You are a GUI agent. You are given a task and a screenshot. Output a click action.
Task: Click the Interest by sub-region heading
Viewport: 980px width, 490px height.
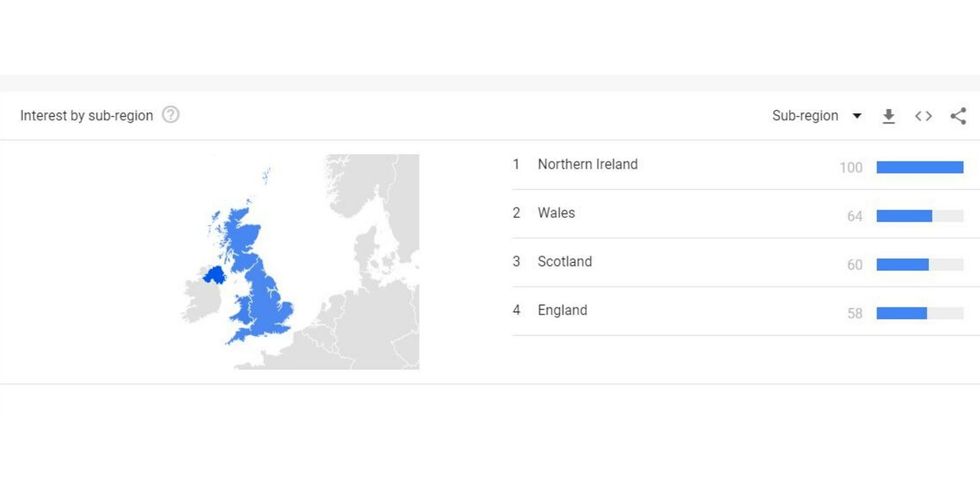(87, 116)
